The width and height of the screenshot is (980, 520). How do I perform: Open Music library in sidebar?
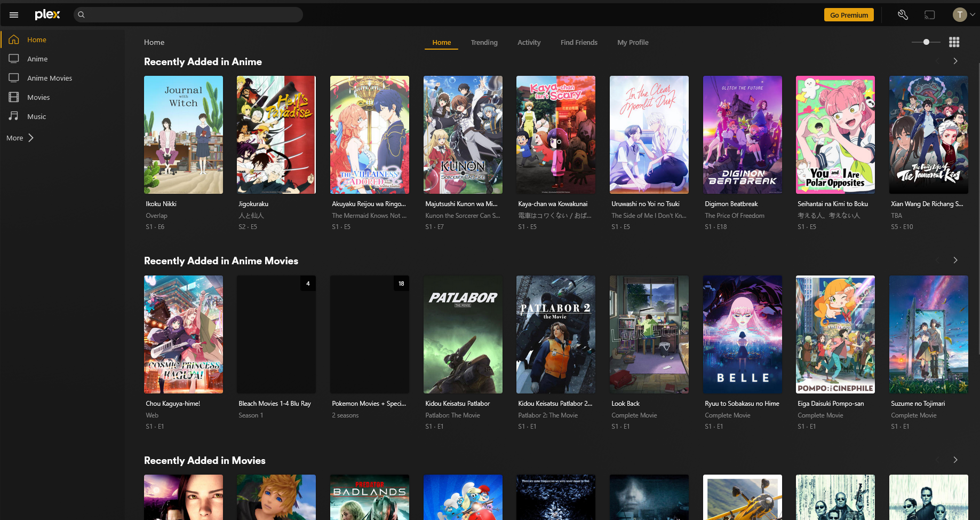point(36,116)
